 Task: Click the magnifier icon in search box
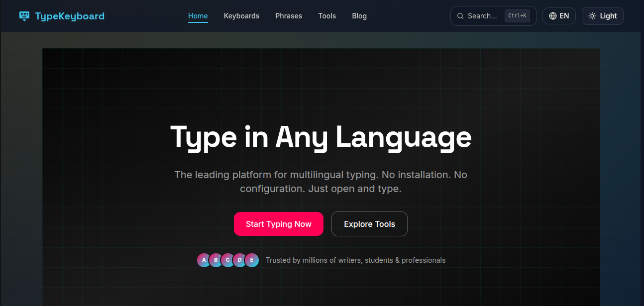[x=460, y=16]
